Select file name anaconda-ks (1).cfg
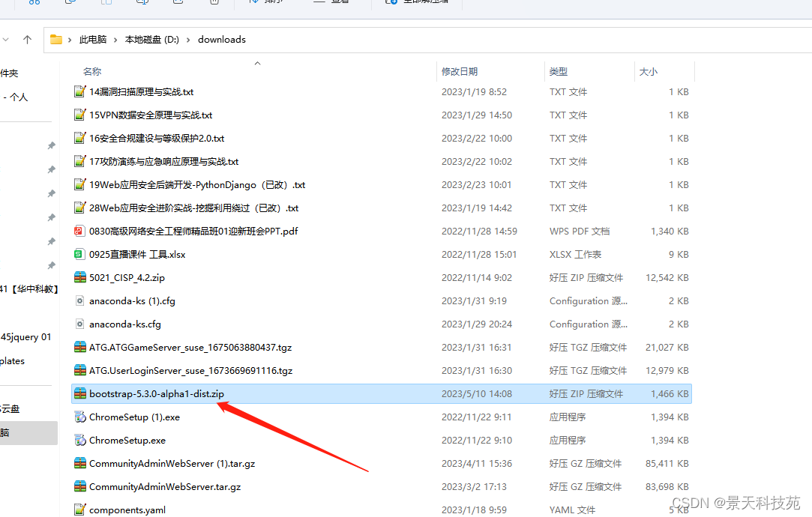812x517 pixels. 132,300
